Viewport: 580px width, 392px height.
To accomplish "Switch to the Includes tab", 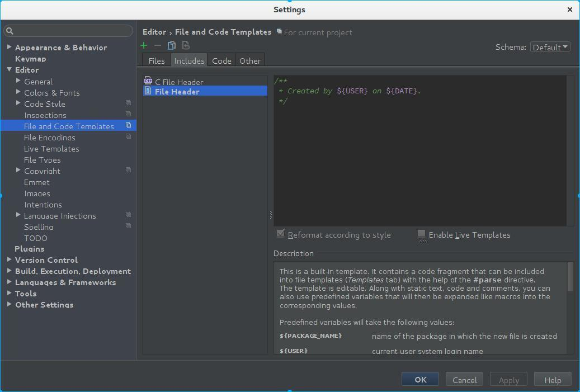I will [x=189, y=60].
